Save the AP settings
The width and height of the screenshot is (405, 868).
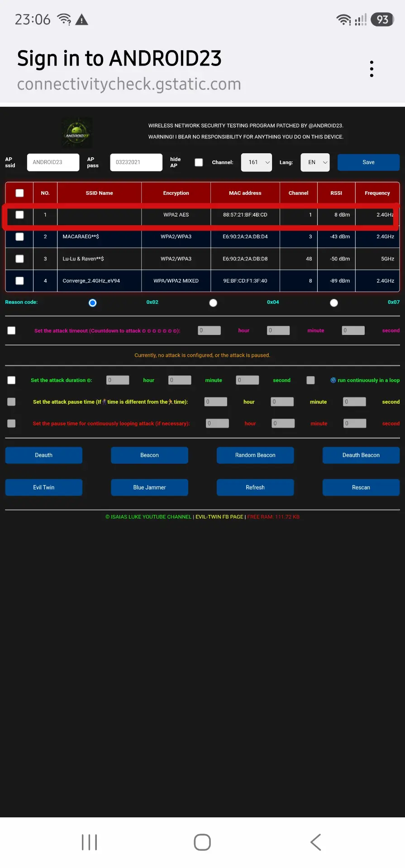(x=368, y=162)
